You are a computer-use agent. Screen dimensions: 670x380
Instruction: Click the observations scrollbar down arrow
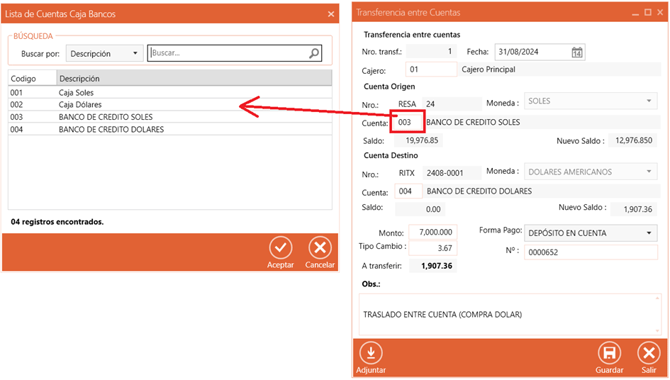[x=658, y=330]
